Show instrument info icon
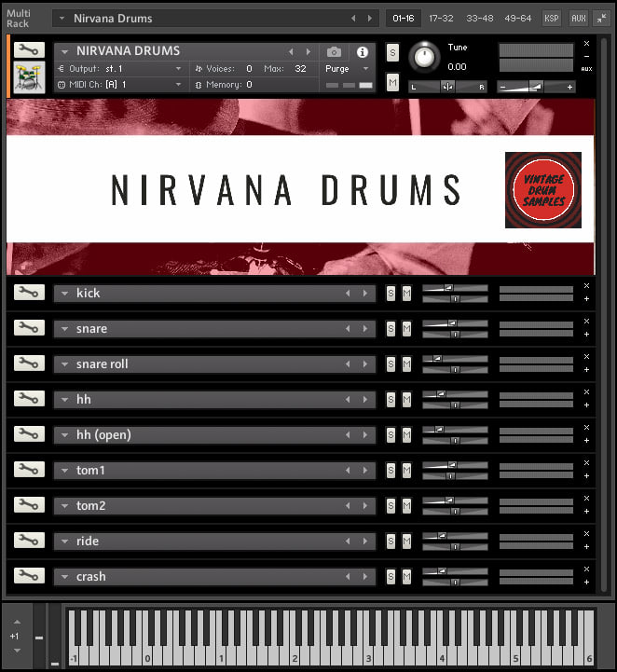 [362, 52]
